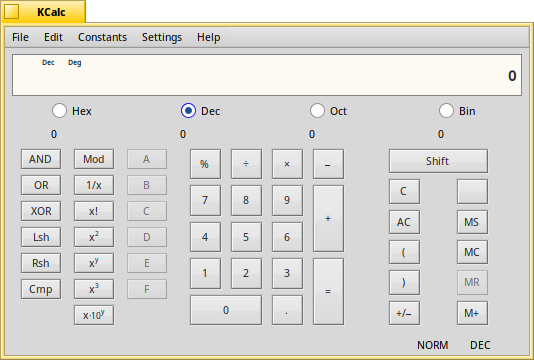Click digit 3 on the keypad
The width and height of the screenshot is (534, 360).
[287, 273]
